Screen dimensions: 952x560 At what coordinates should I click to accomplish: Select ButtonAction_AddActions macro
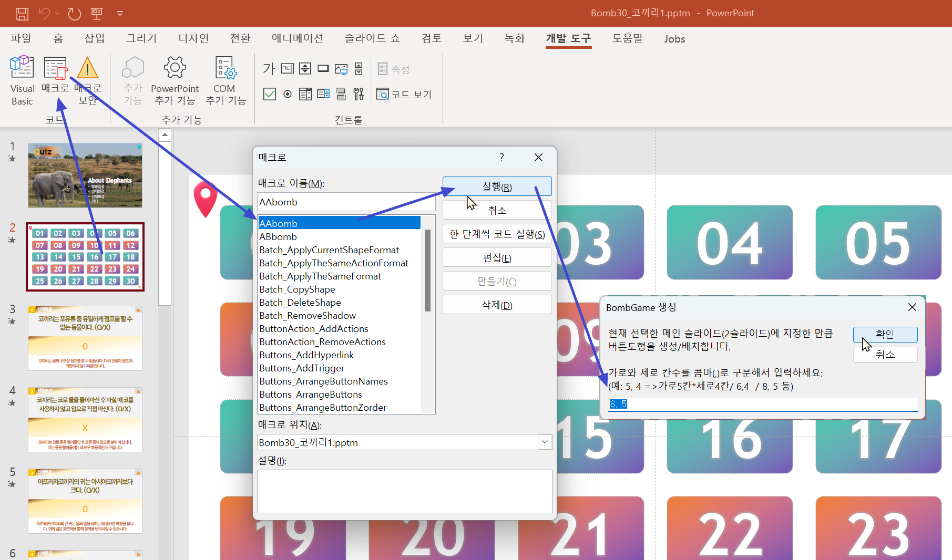pos(340,328)
